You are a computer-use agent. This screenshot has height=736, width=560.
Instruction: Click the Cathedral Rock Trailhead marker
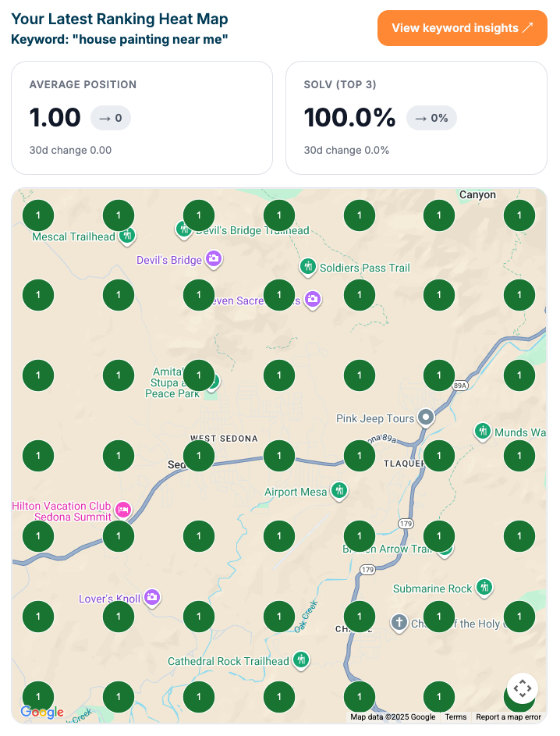pyautogui.click(x=300, y=660)
